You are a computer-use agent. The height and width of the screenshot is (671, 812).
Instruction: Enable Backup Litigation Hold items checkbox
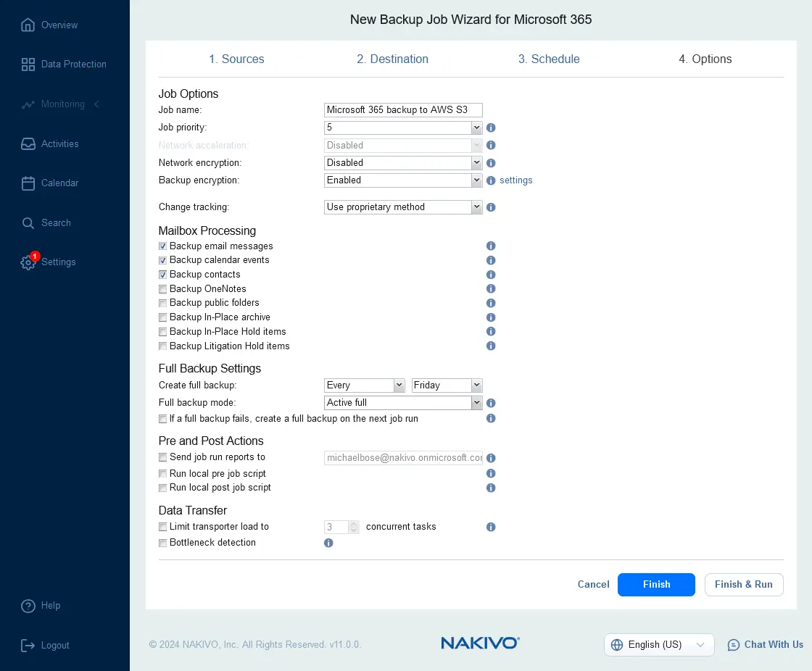pos(162,346)
